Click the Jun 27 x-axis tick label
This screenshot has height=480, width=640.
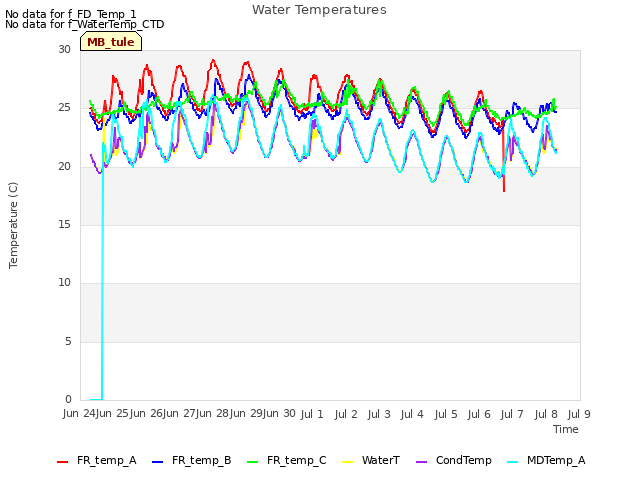pos(180,413)
